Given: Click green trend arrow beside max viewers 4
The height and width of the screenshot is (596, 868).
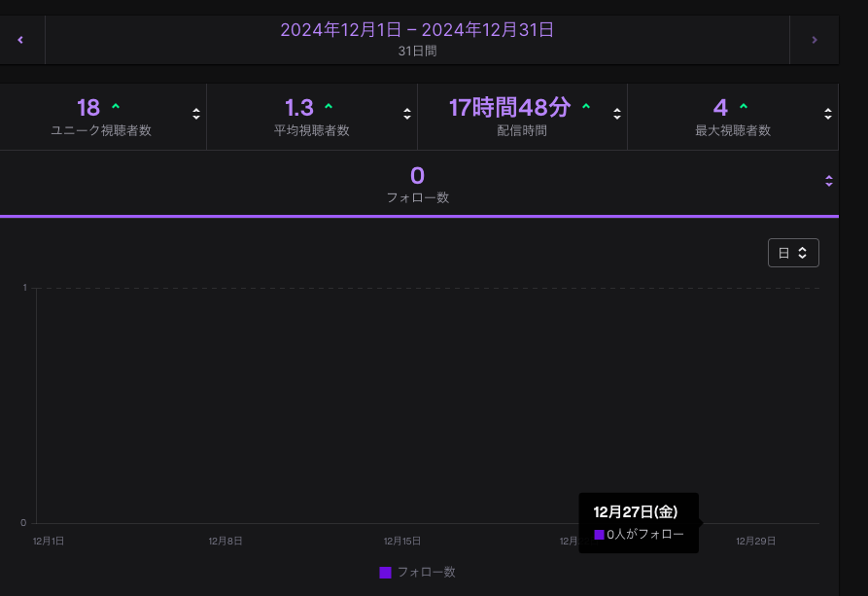Looking at the screenshot, I should (x=744, y=107).
